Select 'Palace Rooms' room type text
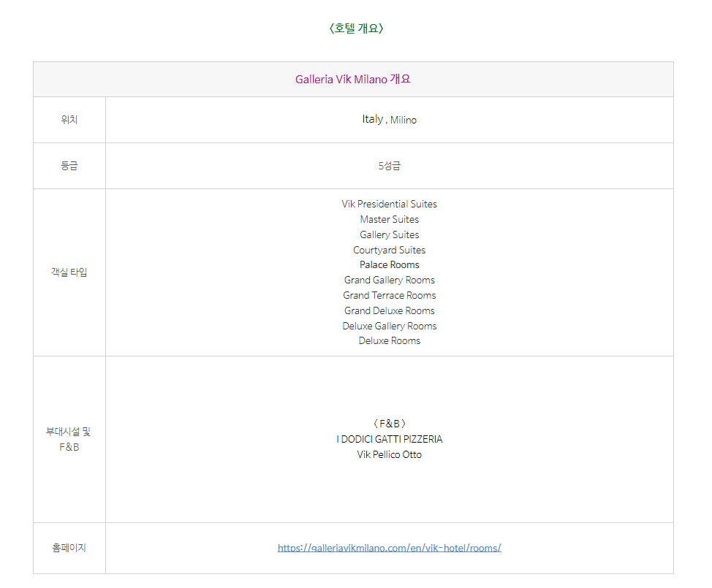712x588 pixels. (389, 264)
